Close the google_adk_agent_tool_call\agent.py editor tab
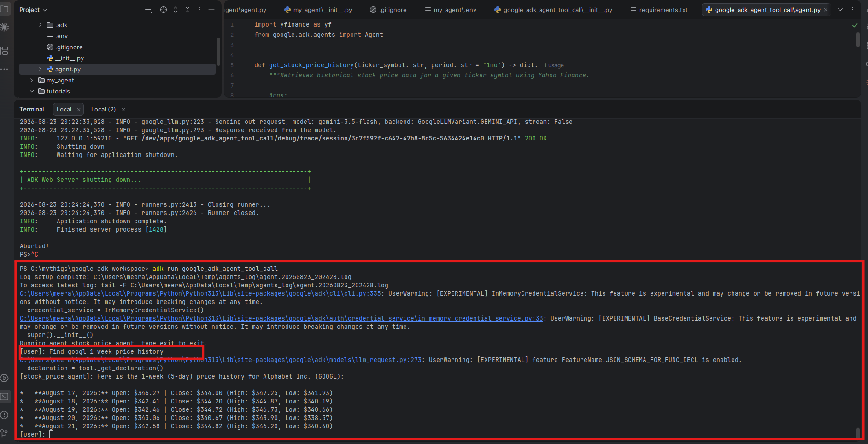The image size is (868, 444). pyautogui.click(x=826, y=10)
